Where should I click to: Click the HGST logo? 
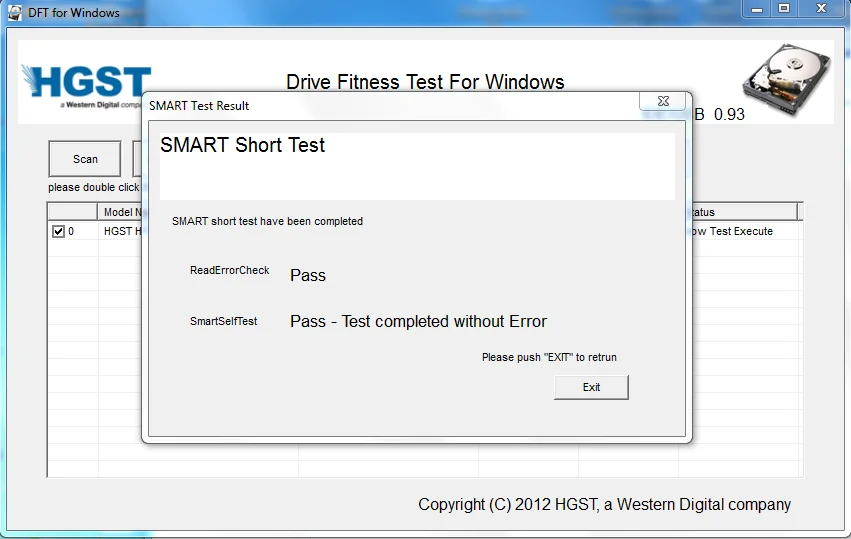coord(85,86)
